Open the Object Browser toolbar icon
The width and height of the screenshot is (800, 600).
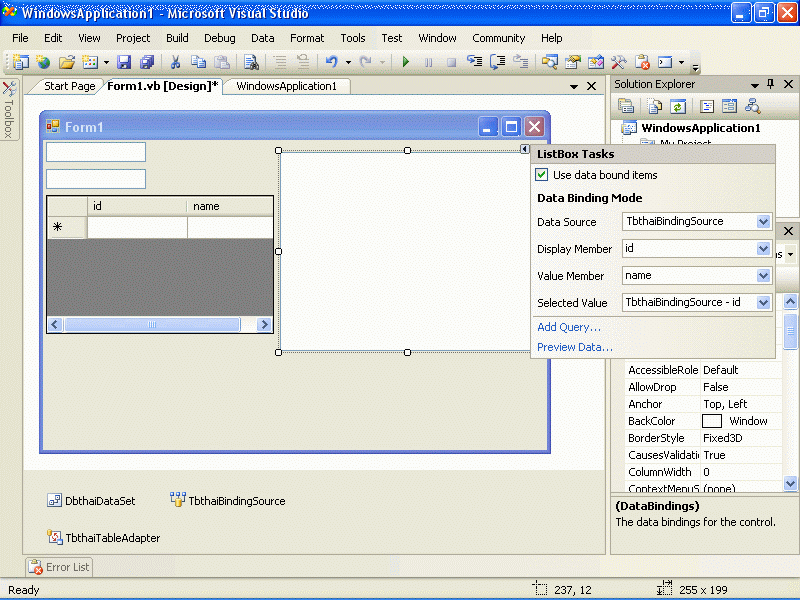tap(596, 62)
